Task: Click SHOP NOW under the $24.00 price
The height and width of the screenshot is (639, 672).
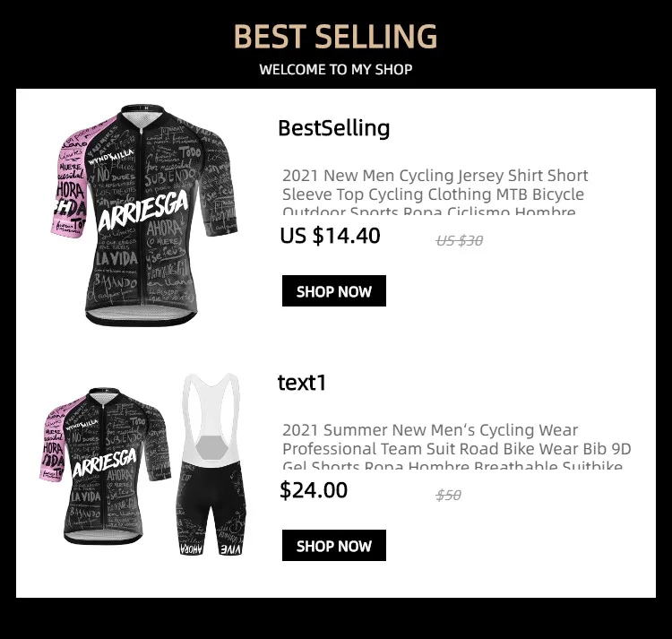Action: tap(334, 546)
